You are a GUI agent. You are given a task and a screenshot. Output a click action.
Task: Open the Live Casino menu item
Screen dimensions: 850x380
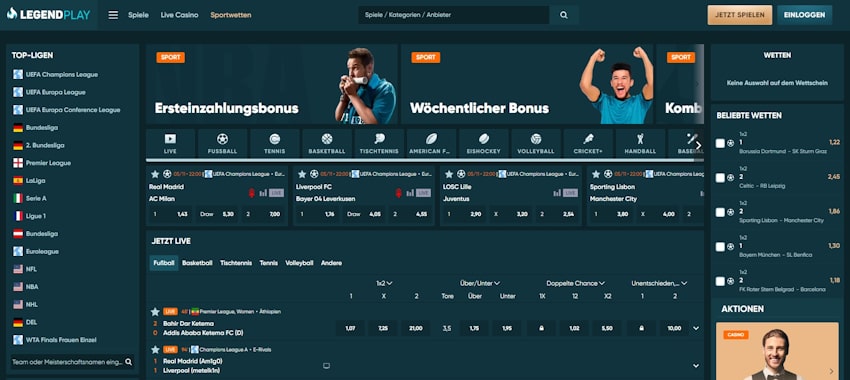(x=179, y=15)
